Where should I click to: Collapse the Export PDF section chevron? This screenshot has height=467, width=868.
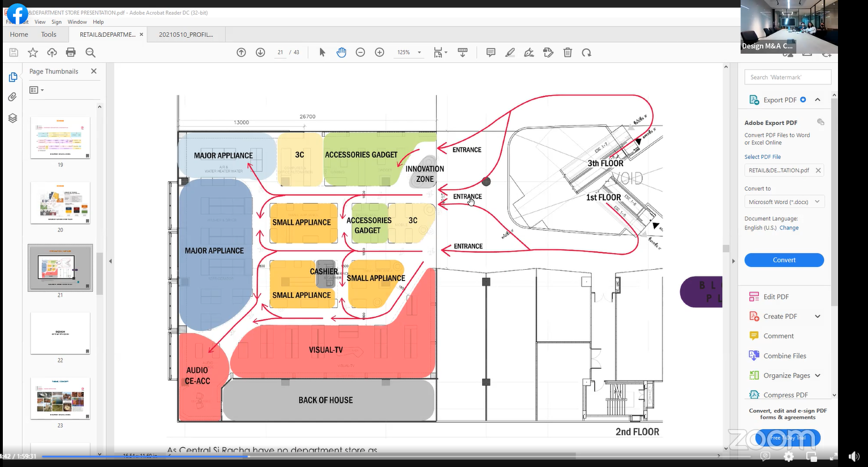pos(818,100)
